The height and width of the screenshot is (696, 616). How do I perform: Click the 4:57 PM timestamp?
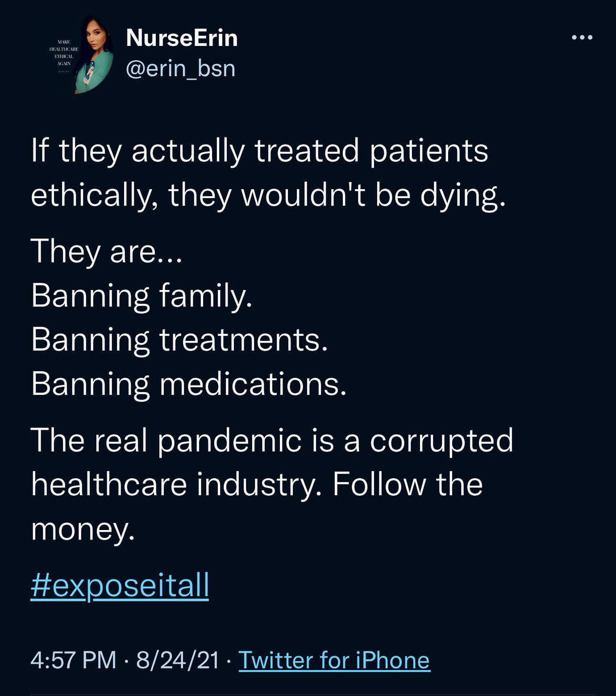point(73,660)
